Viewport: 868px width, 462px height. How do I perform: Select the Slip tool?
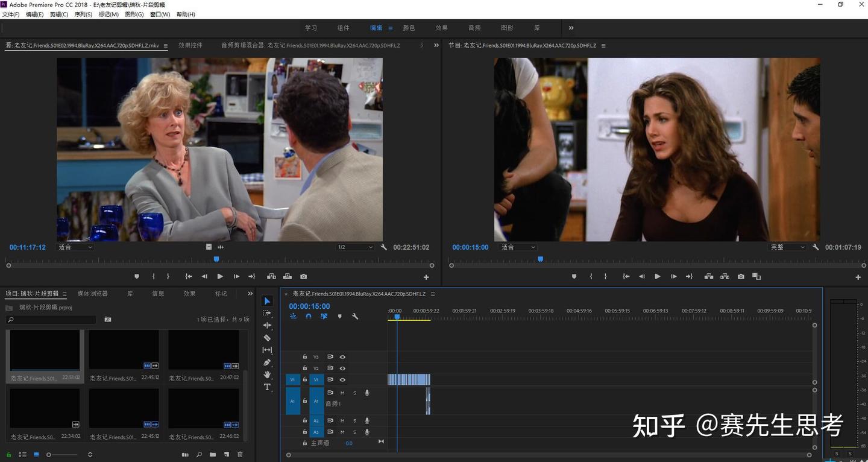point(268,350)
